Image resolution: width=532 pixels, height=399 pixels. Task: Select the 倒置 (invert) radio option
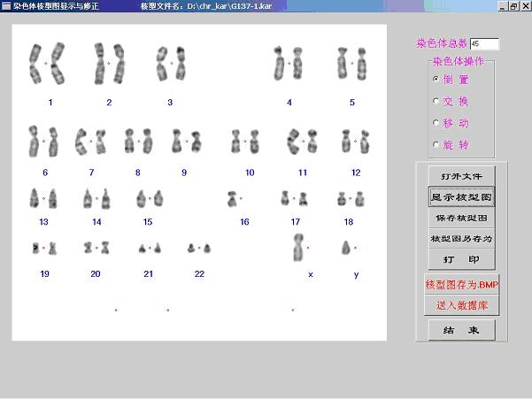point(436,79)
